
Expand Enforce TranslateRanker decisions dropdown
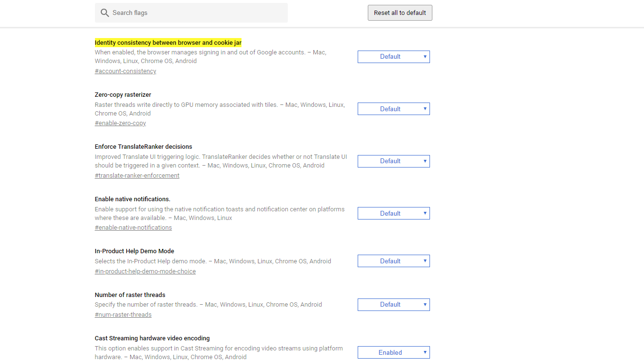coord(393,161)
